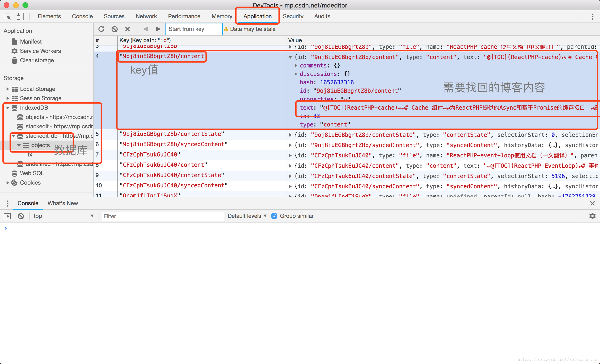
Task: Click the delete selected (X) icon
Action: pos(127,29)
